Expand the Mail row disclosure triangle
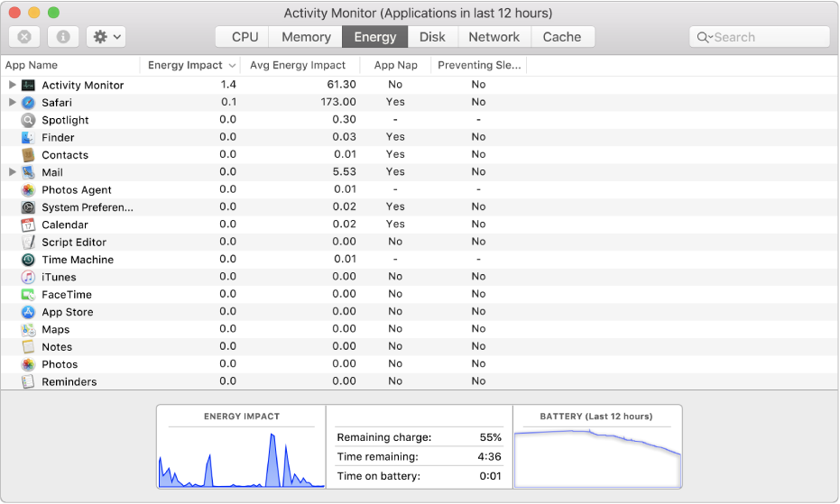 pyautogui.click(x=12, y=172)
